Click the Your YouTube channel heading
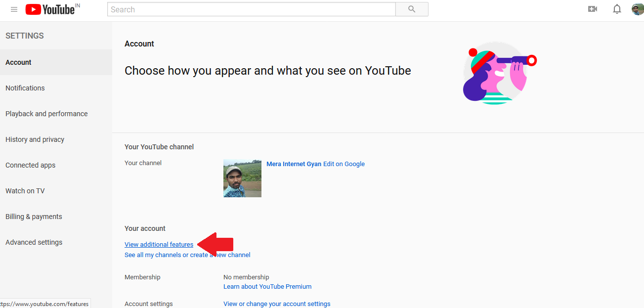 coord(159,147)
